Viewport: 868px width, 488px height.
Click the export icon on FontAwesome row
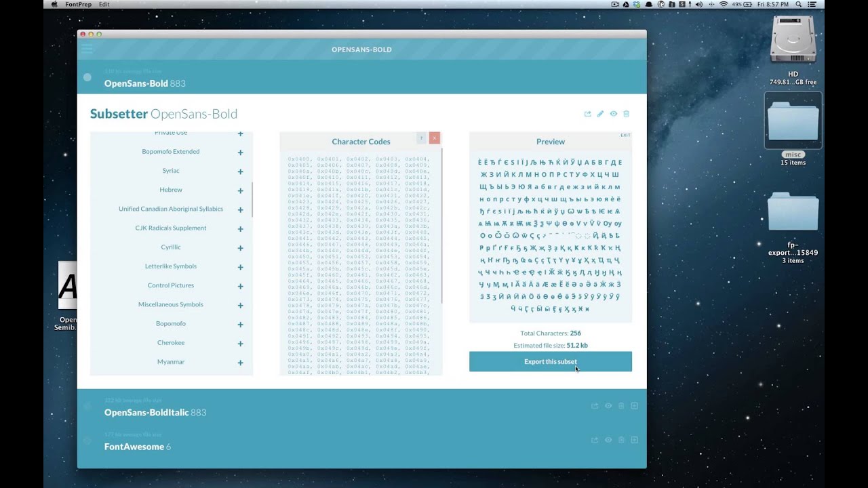coord(595,440)
